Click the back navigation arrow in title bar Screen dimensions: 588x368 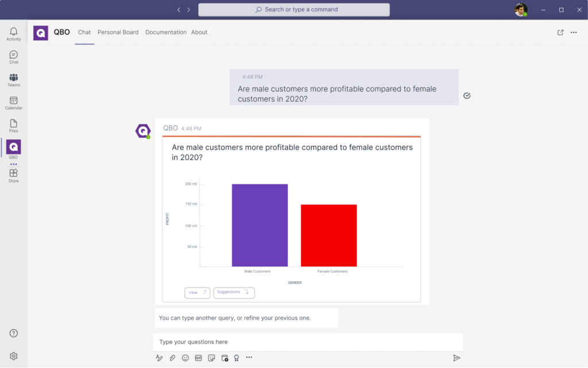[179, 10]
